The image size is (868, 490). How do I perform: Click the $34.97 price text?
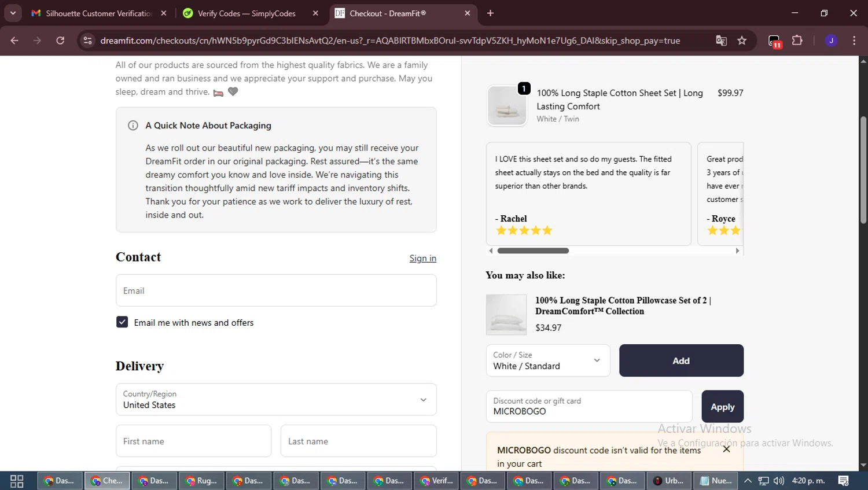tap(548, 327)
